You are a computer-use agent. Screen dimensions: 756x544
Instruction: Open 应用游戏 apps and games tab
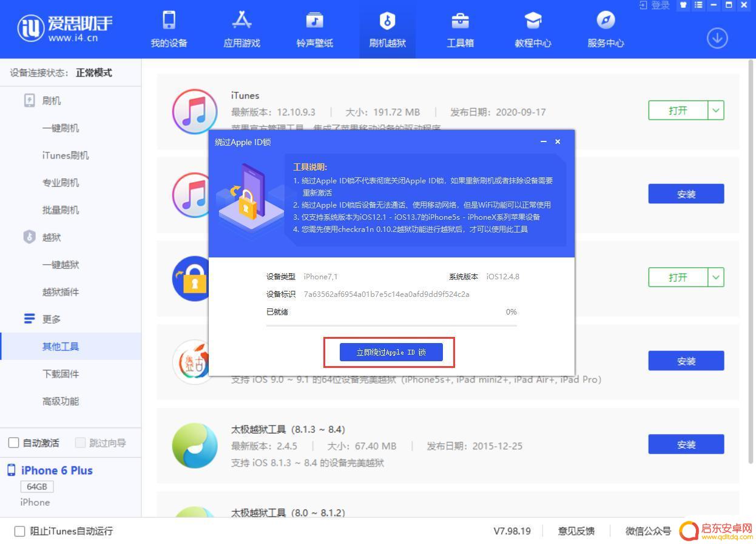click(241, 30)
